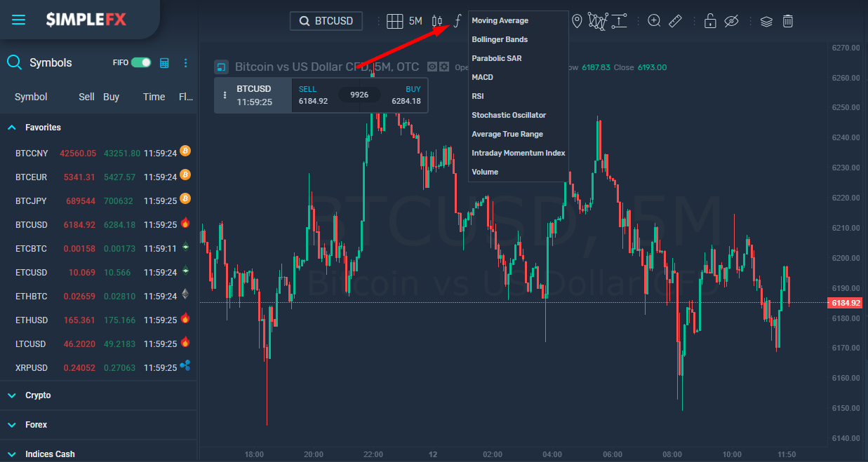868x462 pixels.
Task: Toggle the lock drawings padlock icon
Action: click(x=710, y=21)
